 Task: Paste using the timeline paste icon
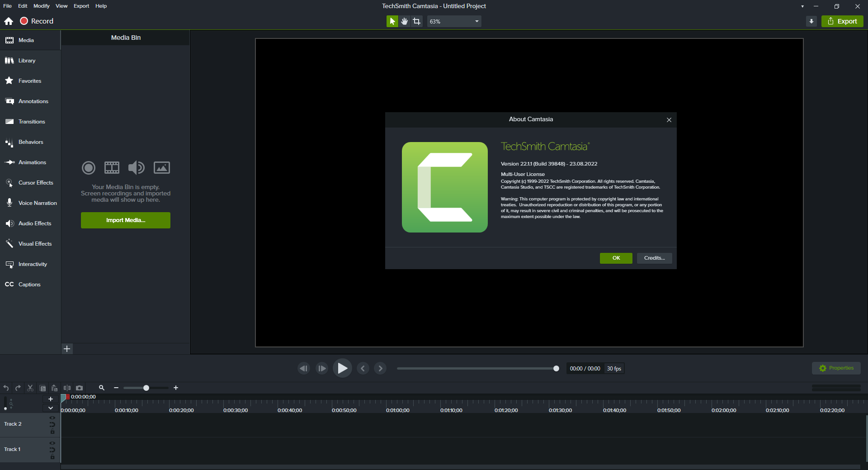pyautogui.click(x=55, y=388)
